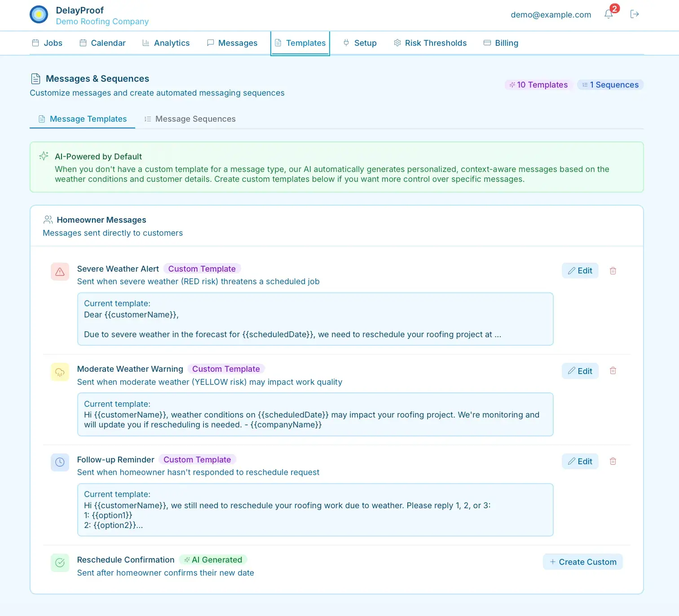
Task: Click the AI Generated badge
Action: pos(213,560)
